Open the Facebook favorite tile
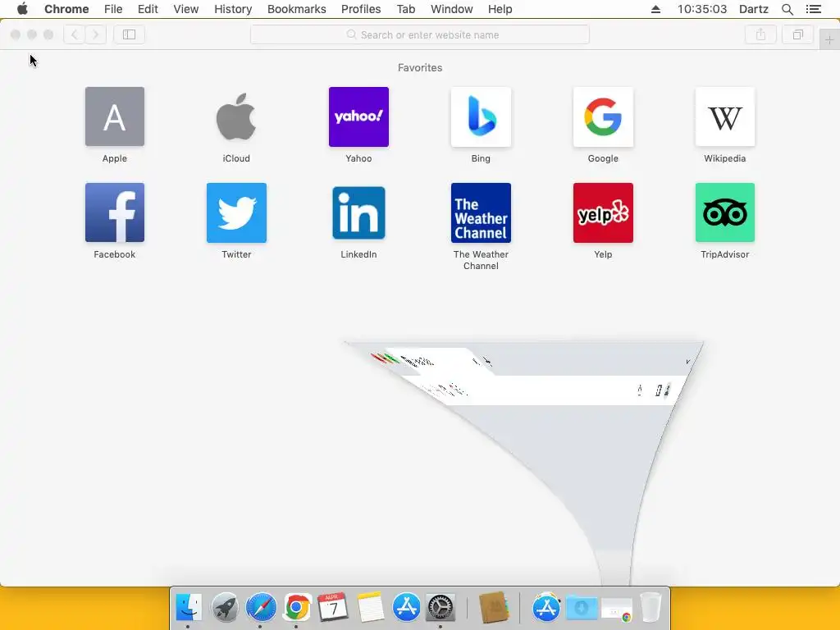This screenshot has height=630, width=840. pos(115,212)
